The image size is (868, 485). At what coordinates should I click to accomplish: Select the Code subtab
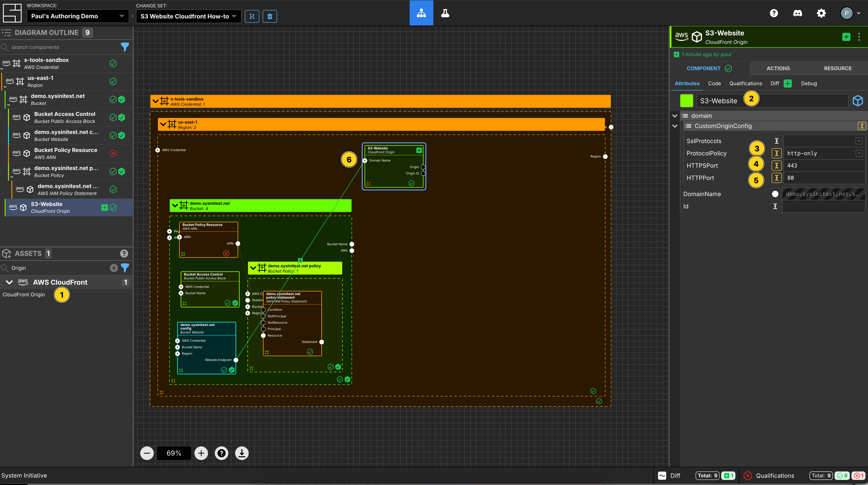[x=714, y=83]
